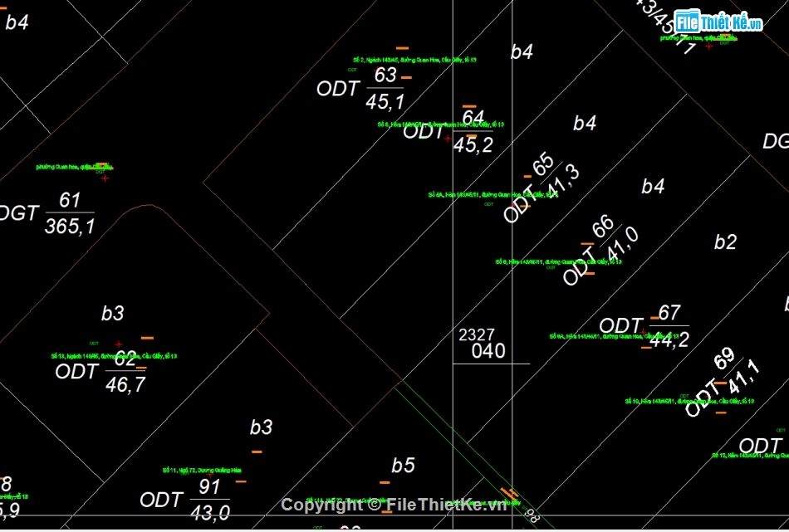
Task: Select the area value "44,2"
Action: (669, 340)
